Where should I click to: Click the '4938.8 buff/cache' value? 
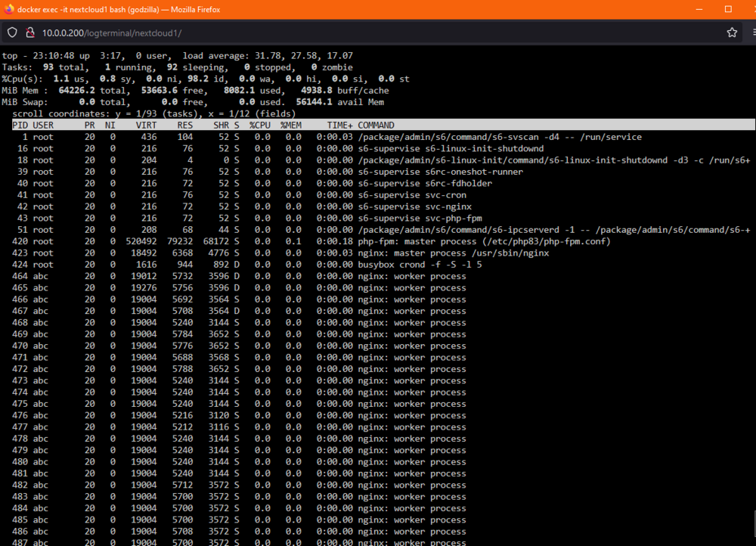point(345,90)
